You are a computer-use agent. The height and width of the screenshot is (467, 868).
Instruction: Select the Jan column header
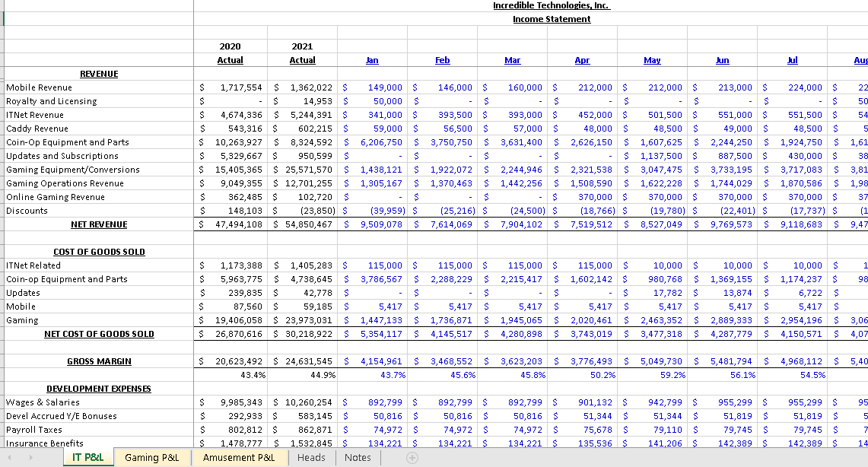click(x=372, y=60)
